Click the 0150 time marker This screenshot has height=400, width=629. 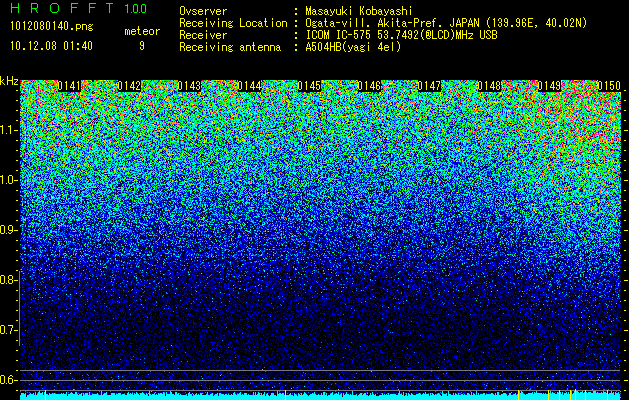click(x=609, y=86)
